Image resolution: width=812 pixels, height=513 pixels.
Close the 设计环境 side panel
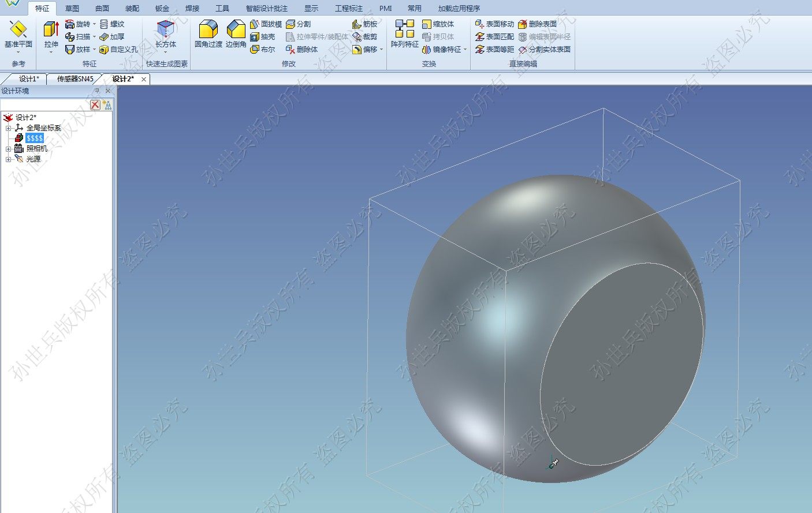pyautogui.click(x=108, y=91)
